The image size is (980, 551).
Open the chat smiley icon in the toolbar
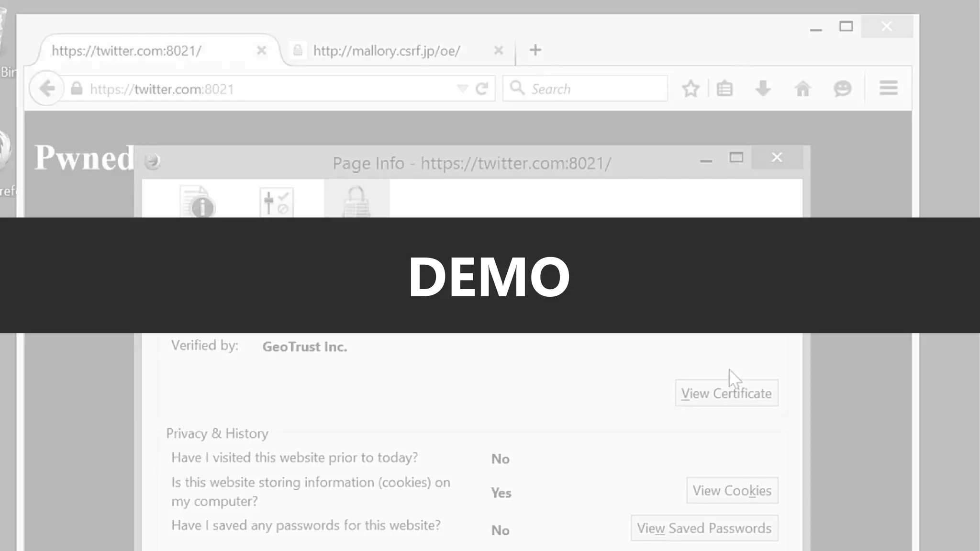coord(842,89)
